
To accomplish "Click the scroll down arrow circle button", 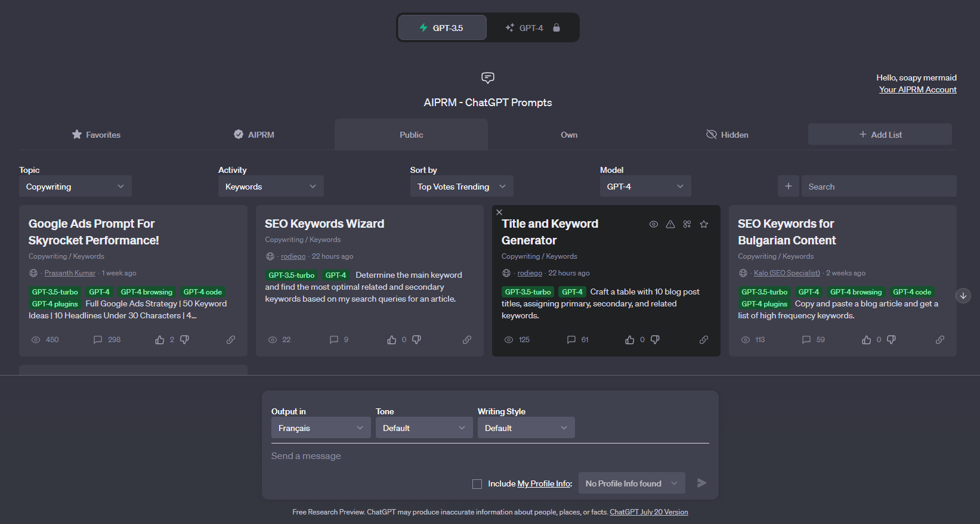I will [x=963, y=296].
